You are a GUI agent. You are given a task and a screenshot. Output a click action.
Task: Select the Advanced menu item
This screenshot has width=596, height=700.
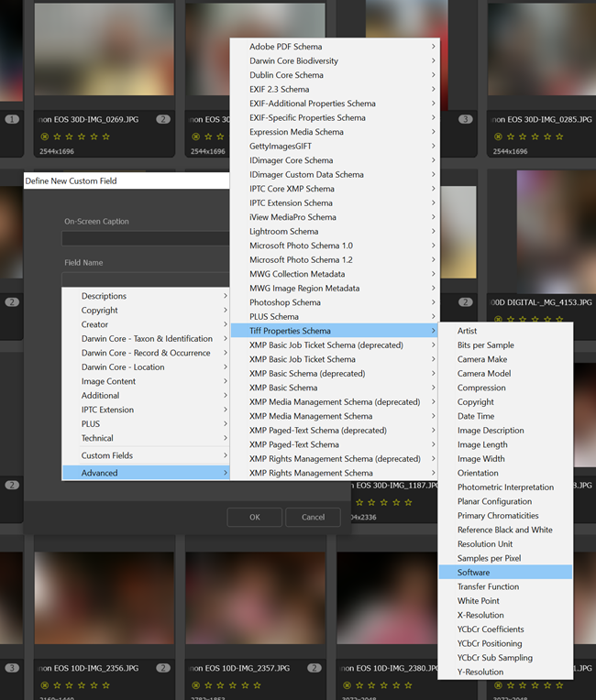(x=146, y=473)
